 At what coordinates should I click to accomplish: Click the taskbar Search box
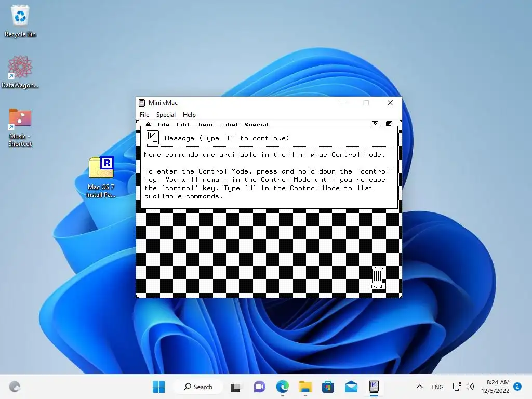point(198,387)
